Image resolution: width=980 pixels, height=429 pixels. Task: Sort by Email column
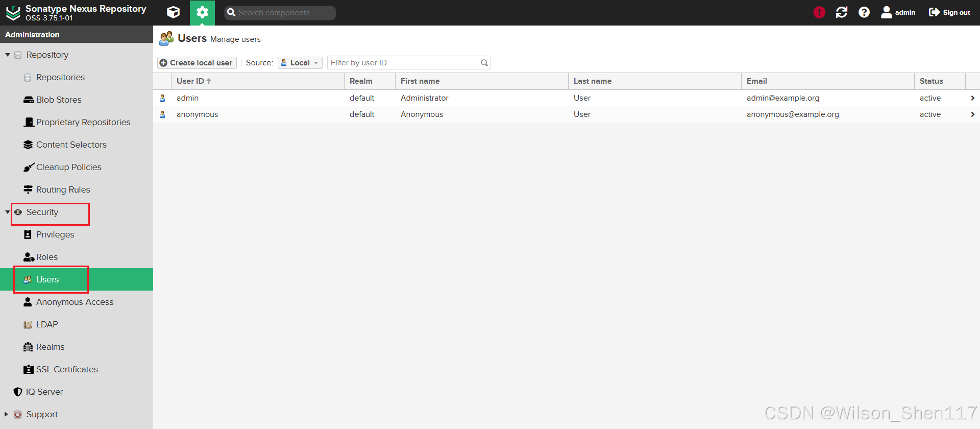tap(827, 81)
